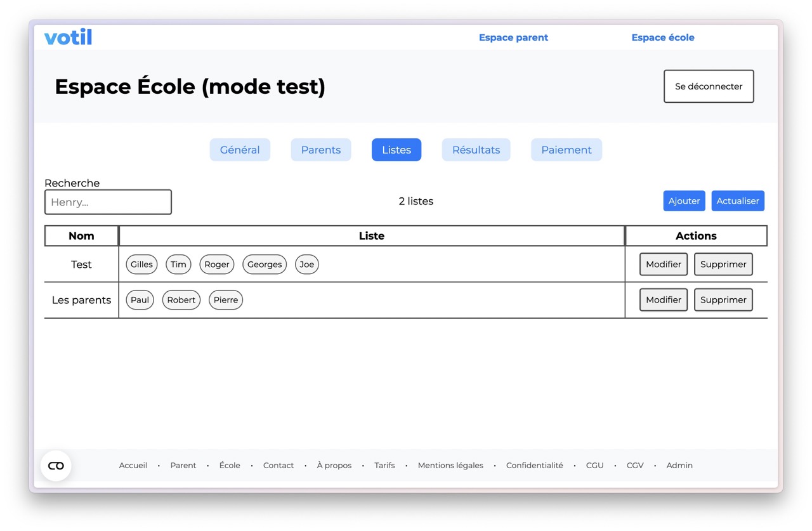The height and width of the screenshot is (531, 812).
Task: Select the Pierre name chip
Action: point(225,299)
